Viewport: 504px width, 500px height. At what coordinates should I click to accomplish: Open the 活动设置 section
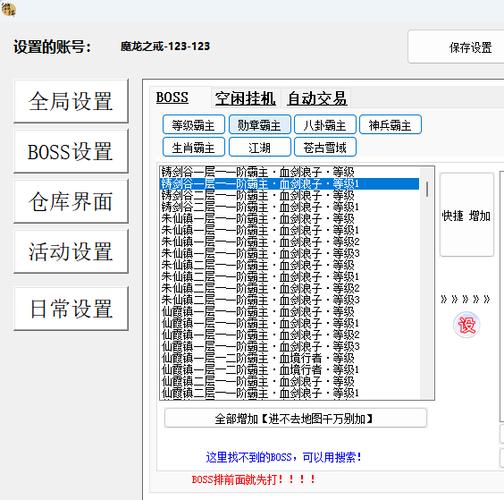pos(71,251)
